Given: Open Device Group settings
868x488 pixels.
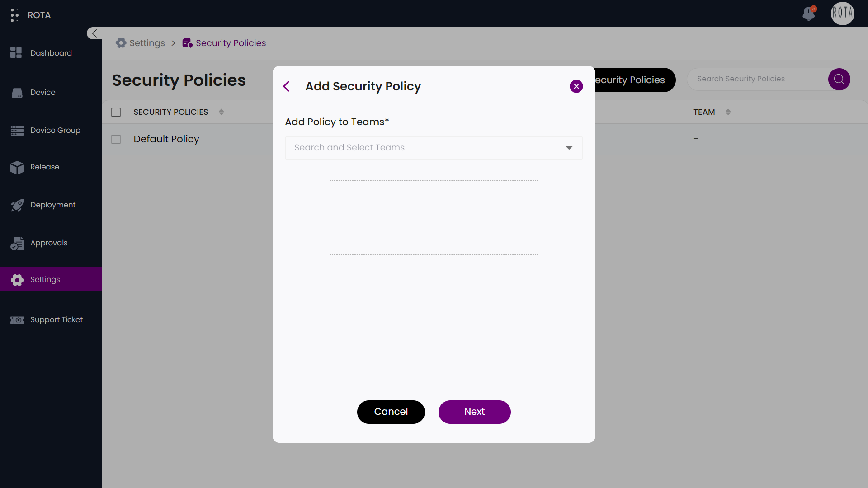Looking at the screenshot, I should (55, 130).
